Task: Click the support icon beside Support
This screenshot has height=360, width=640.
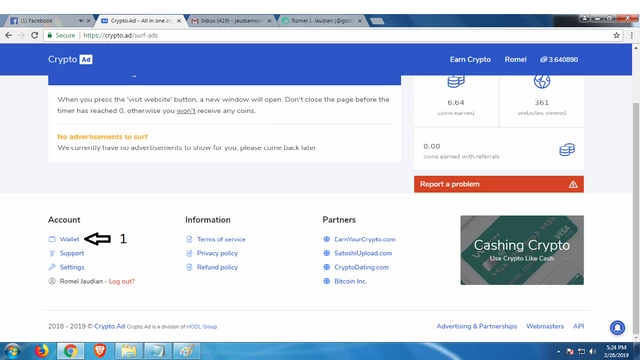Action: [52, 253]
